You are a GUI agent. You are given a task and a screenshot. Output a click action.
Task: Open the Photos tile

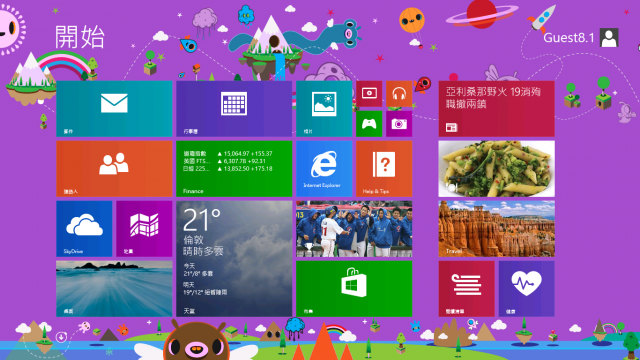(324, 109)
